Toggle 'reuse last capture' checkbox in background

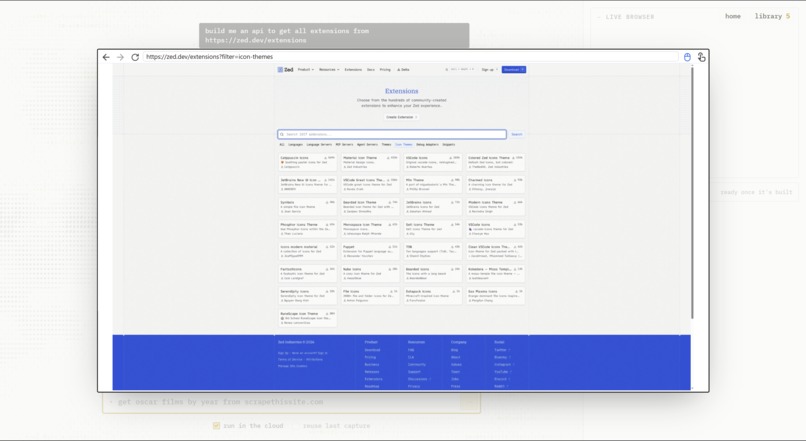point(295,426)
